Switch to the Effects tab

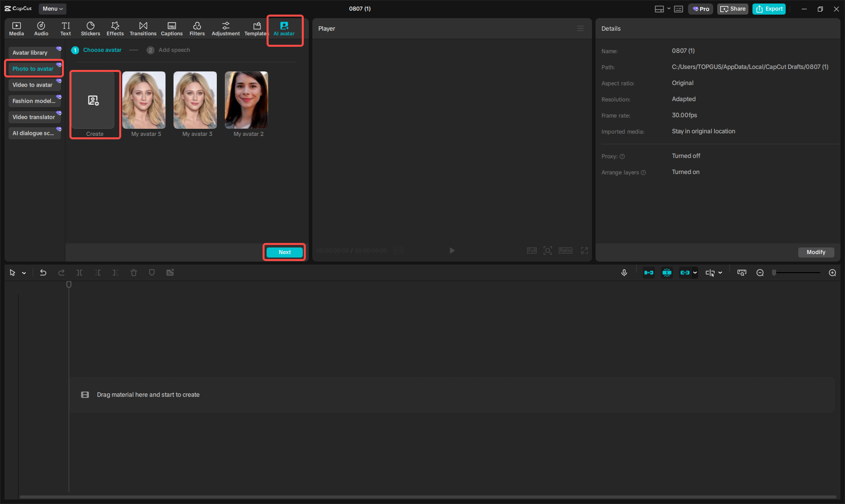click(115, 29)
